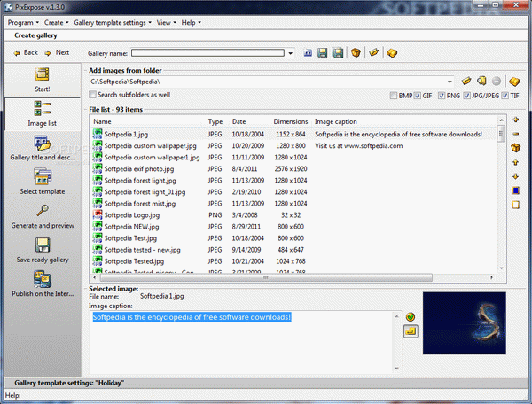Click the file list horizontal scrollbar thumb
Screen dimensions: 532x404
pyautogui.click(x=266, y=277)
